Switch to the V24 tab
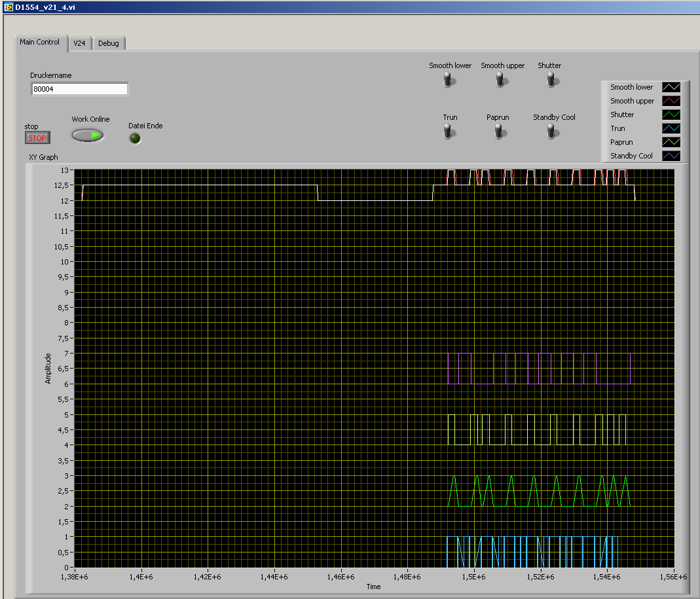This screenshot has height=599, width=700. pos(79,43)
